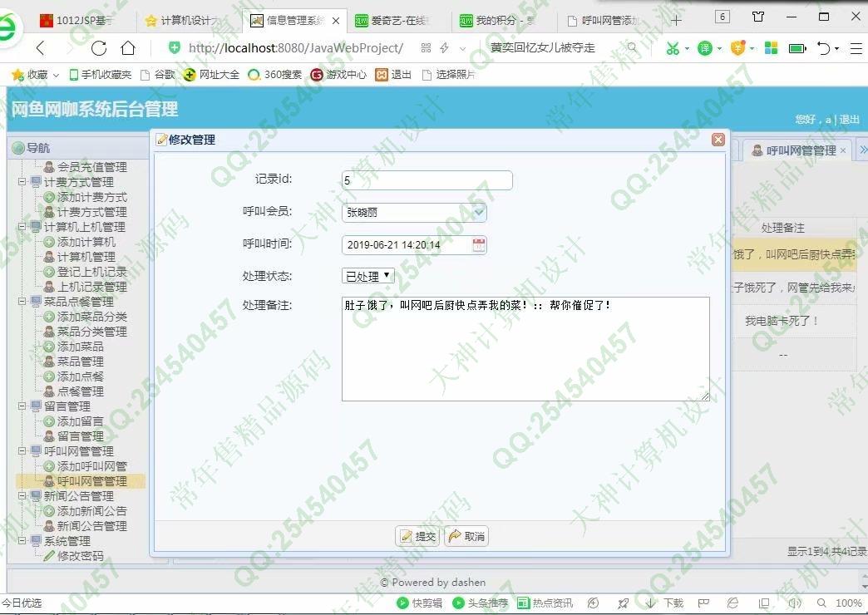Collapse the 计算机上机管理 tree node

point(22,226)
